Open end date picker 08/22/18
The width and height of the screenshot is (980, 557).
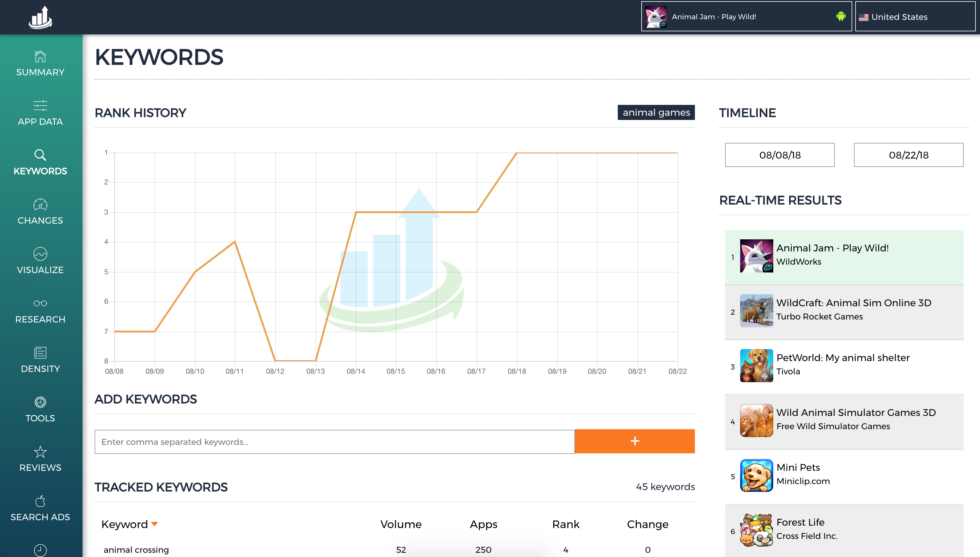(909, 155)
